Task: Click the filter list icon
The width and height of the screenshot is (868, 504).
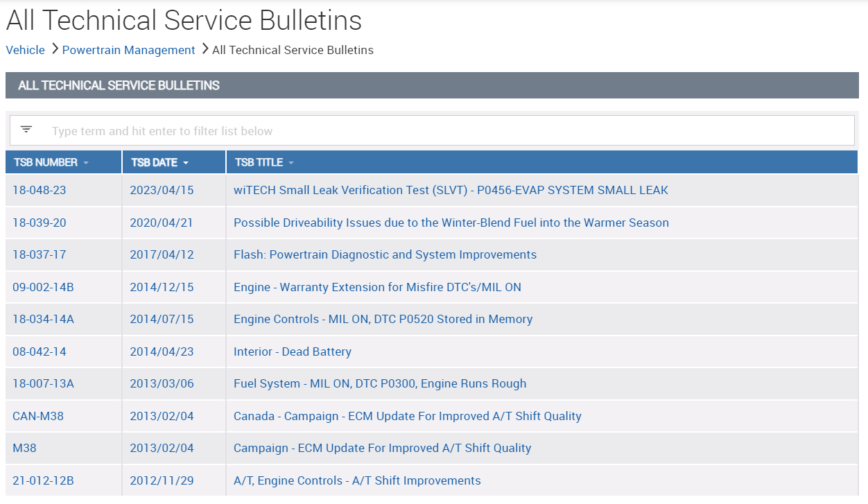Action: click(x=26, y=130)
